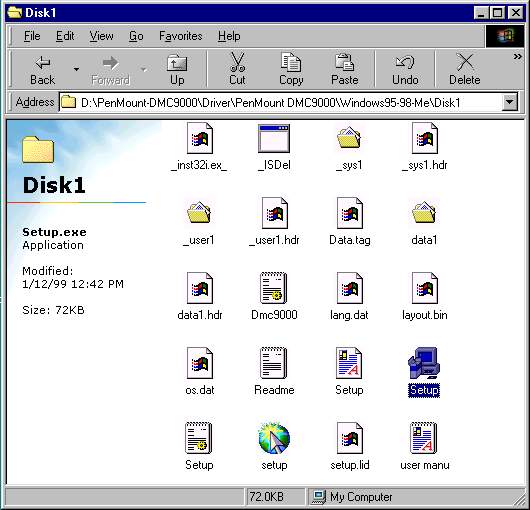Open the Readme text file icon
Viewport: 530px width, 510px height.
click(x=274, y=363)
